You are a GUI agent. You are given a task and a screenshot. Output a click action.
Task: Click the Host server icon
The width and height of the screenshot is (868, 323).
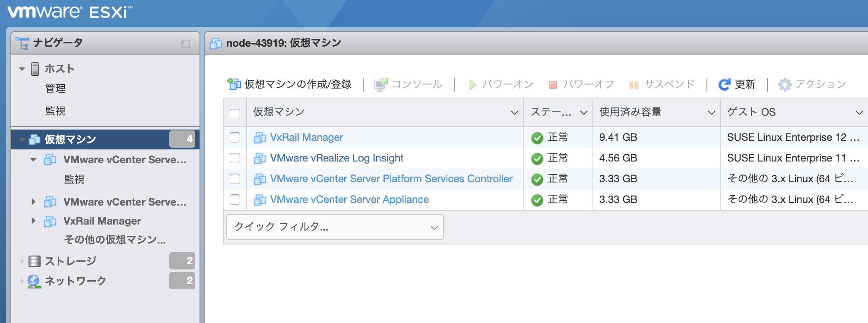(35, 69)
